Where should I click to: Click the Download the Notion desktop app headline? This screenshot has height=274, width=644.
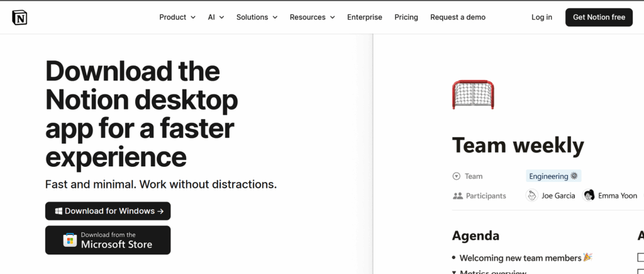click(x=142, y=113)
